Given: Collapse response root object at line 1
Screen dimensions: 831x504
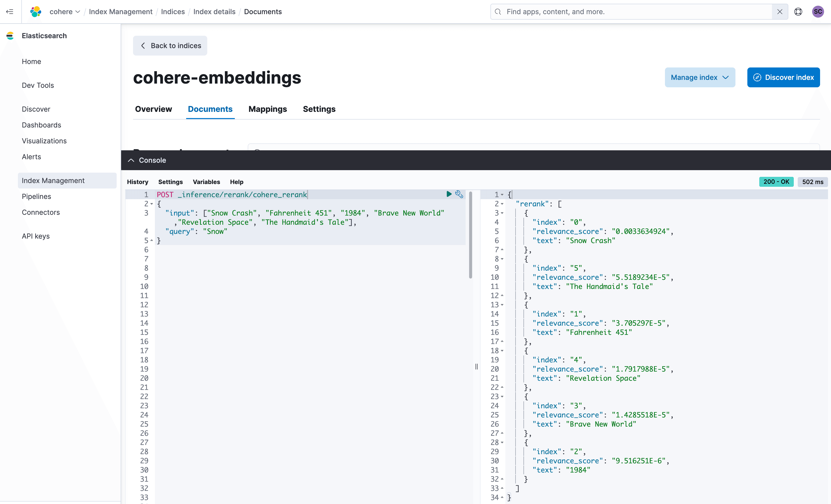Looking at the screenshot, I should pos(502,195).
